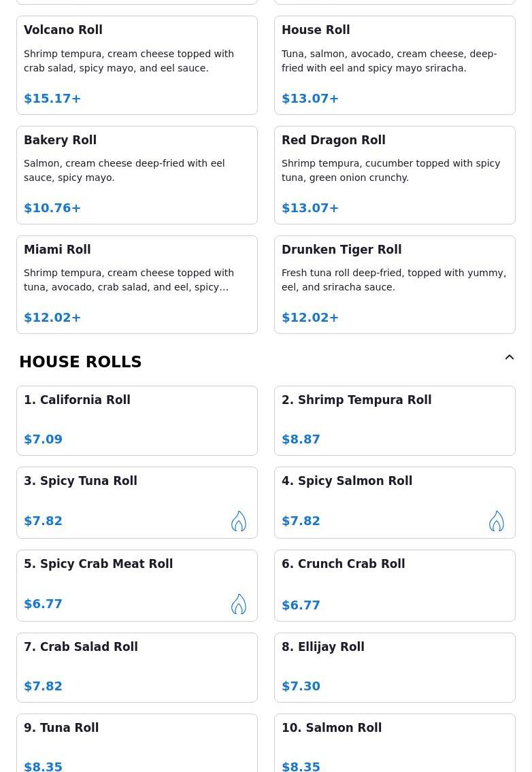
Task: Open 9. Tuna Roll item
Action: point(137,743)
